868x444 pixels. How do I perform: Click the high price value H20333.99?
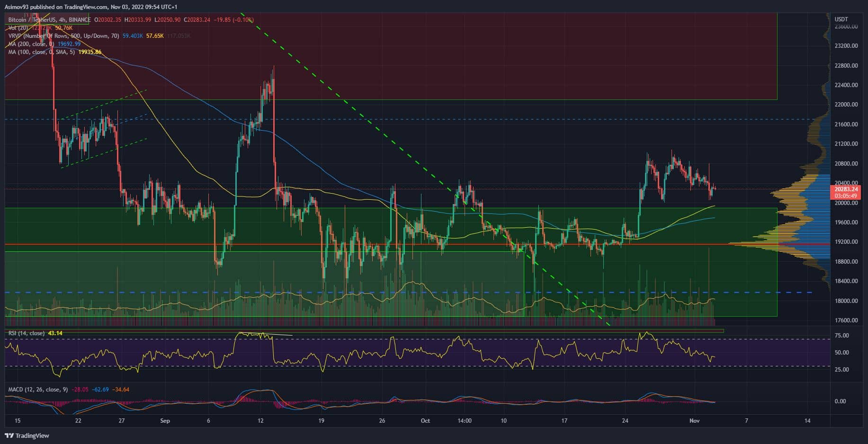(x=138, y=20)
